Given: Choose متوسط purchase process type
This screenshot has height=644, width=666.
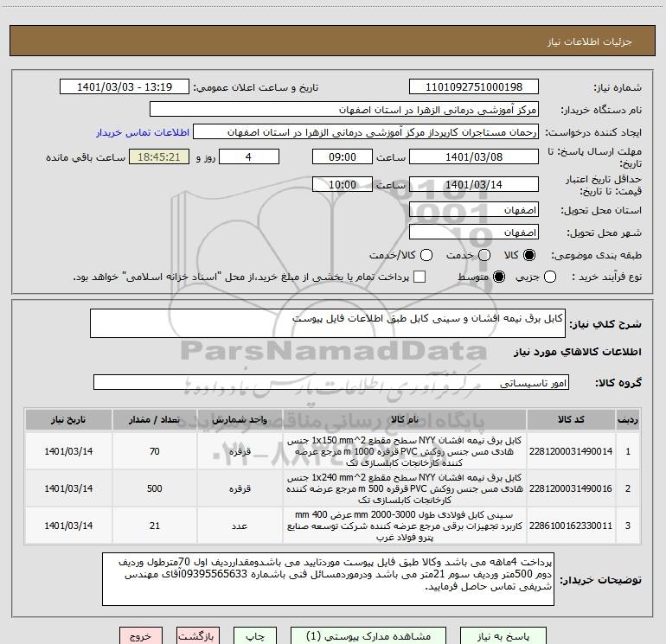Looking at the screenshot, I should click(499, 277).
